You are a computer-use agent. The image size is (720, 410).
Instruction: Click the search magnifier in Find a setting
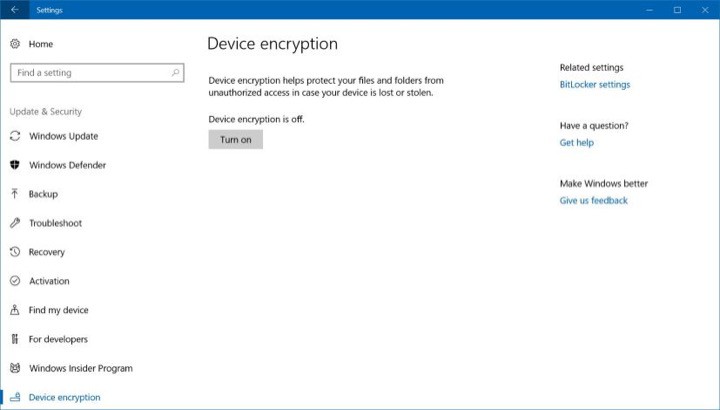pyautogui.click(x=175, y=73)
